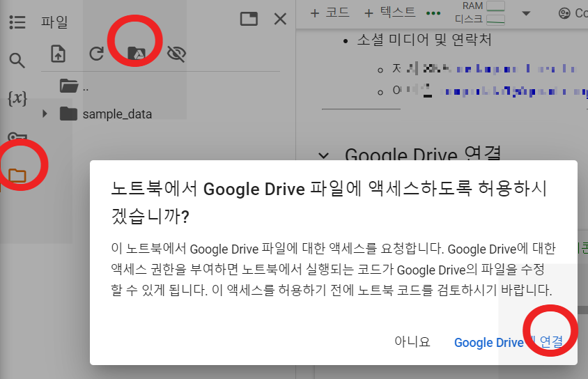Image resolution: width=588 pixels, height=379 pixels.
Task: Click the Google Drive 연결 heading
Action: (423, 154)
